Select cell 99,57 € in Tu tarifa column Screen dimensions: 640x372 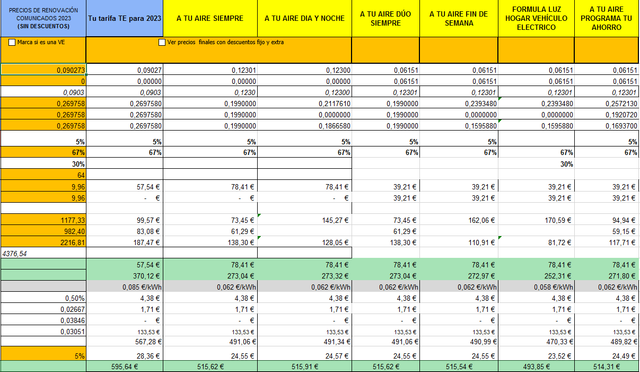(x=124, y=220)
